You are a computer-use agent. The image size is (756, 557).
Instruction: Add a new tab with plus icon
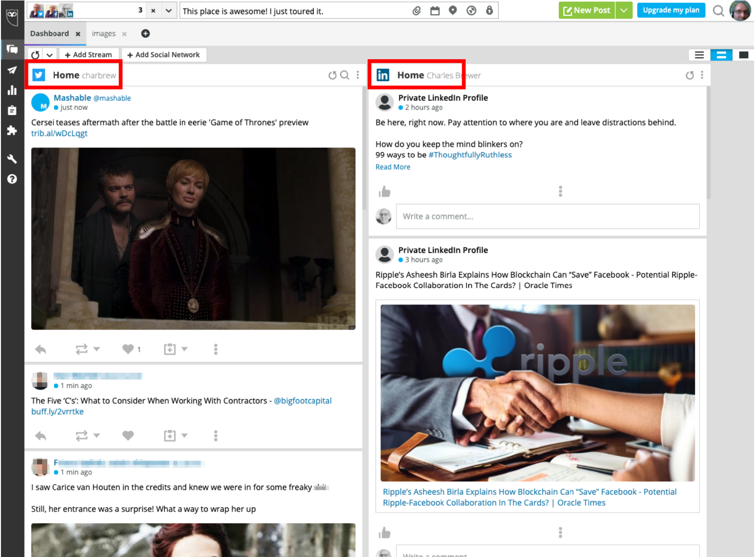coord(146,34)
